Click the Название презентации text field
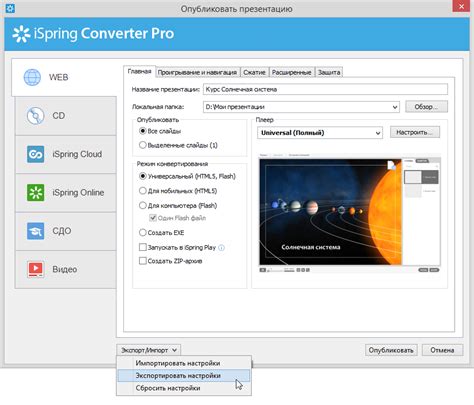The height and width of the screenshot is (405, 474). pos(325,89)
